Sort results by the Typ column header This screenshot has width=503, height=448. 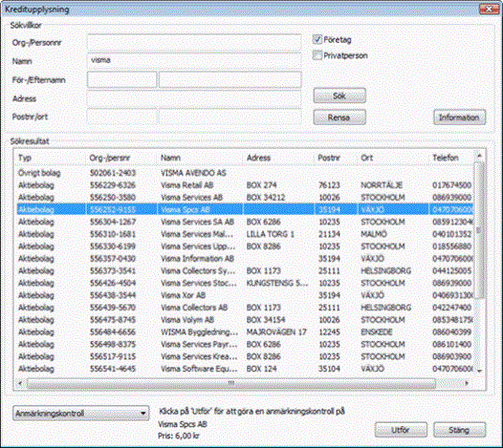tap(50, 158)
